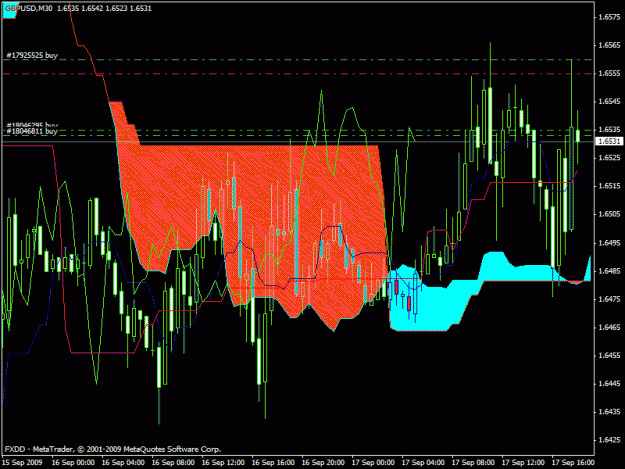Click the 16 Sep 20:00 time label
Viewport: 625px width, 469px height.
point(323,463)
